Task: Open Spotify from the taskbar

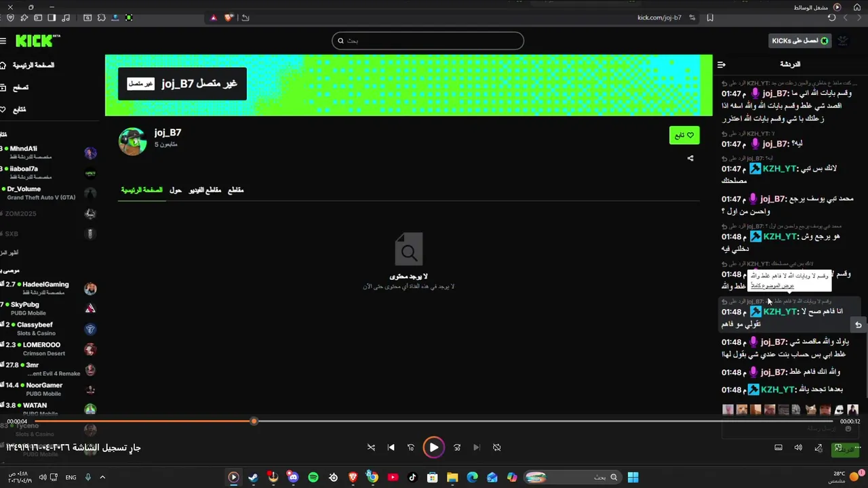Action: tap(313, 477)
